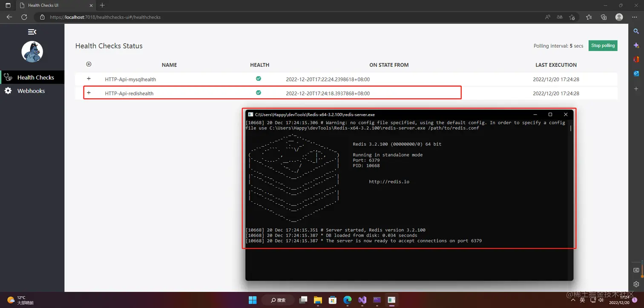This screenshot has width=644, height=308.
Task: Open the Edge settings and more menu
Action: [635, 17]
